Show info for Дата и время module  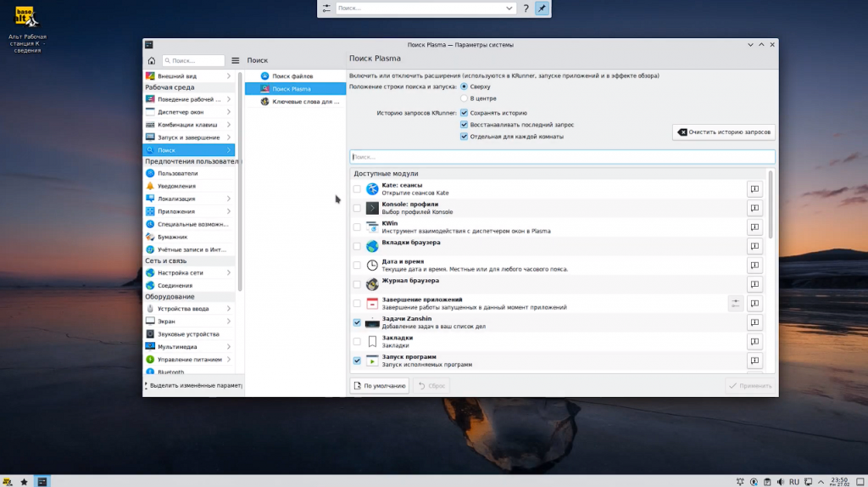pyautogui.click(x=754, y=266)
